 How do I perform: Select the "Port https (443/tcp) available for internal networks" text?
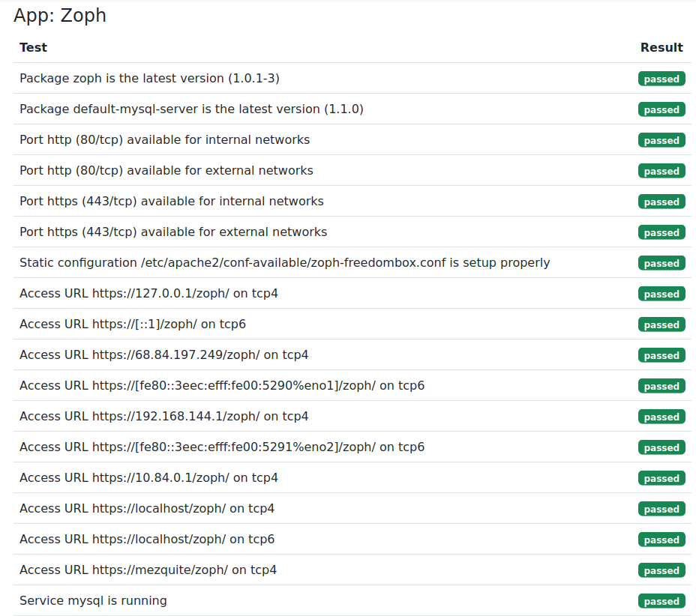(x=172, y=201)
